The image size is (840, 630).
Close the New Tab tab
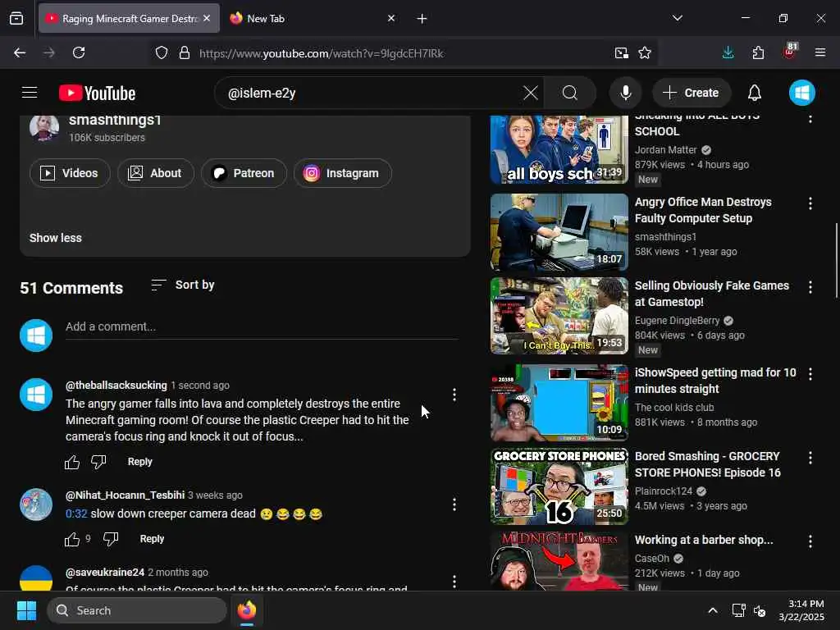(x=391, y=18)
